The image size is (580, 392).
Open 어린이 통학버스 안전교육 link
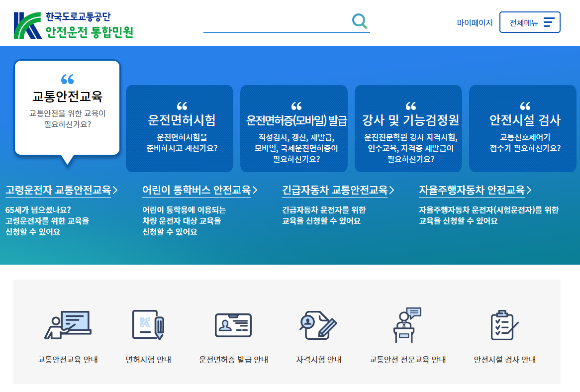(x=196, y=190)
